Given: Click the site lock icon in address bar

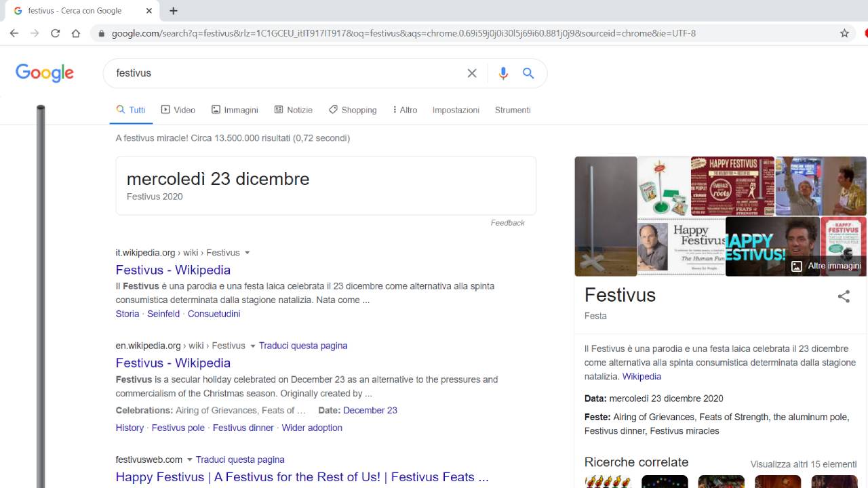Looking at the screenshot, I should pyautogui.click(x=102, y=33).
